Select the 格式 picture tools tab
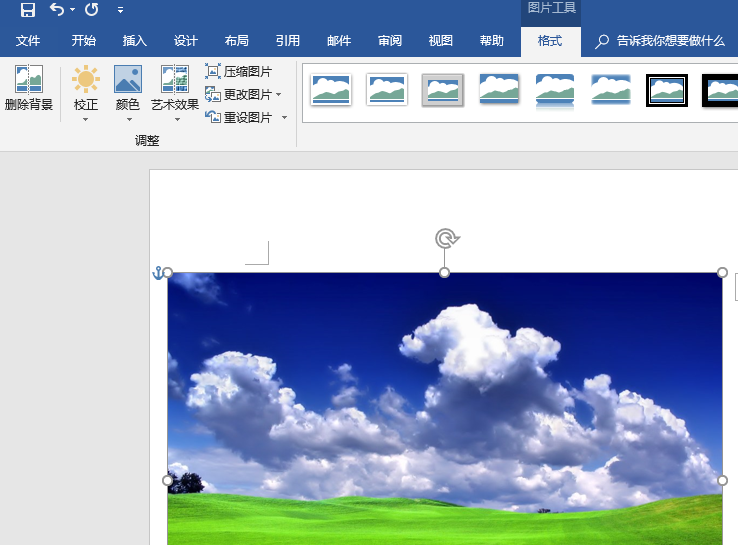The image size is (738, 545). pyautogui.click(x=550, y=41)
